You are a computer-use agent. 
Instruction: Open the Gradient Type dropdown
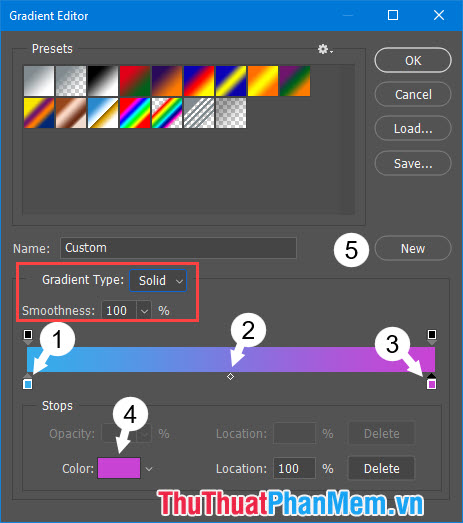pyautogui.click(x=158, y=281)
